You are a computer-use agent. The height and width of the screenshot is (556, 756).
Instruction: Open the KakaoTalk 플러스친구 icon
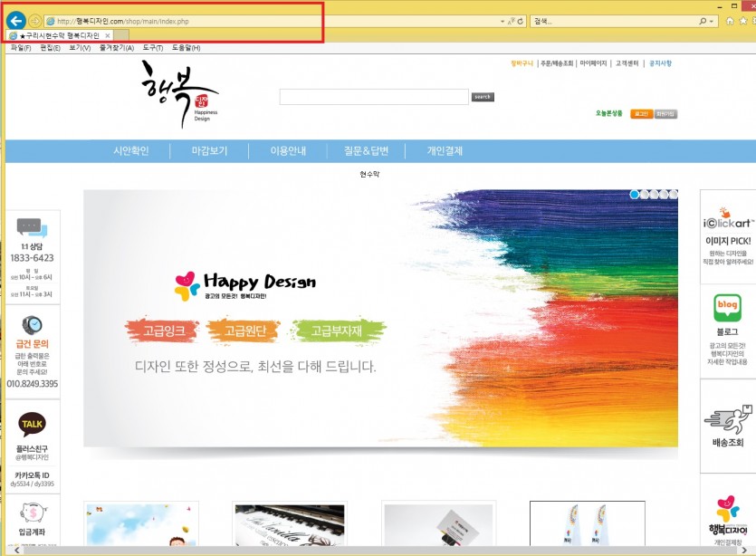(33, 424)
